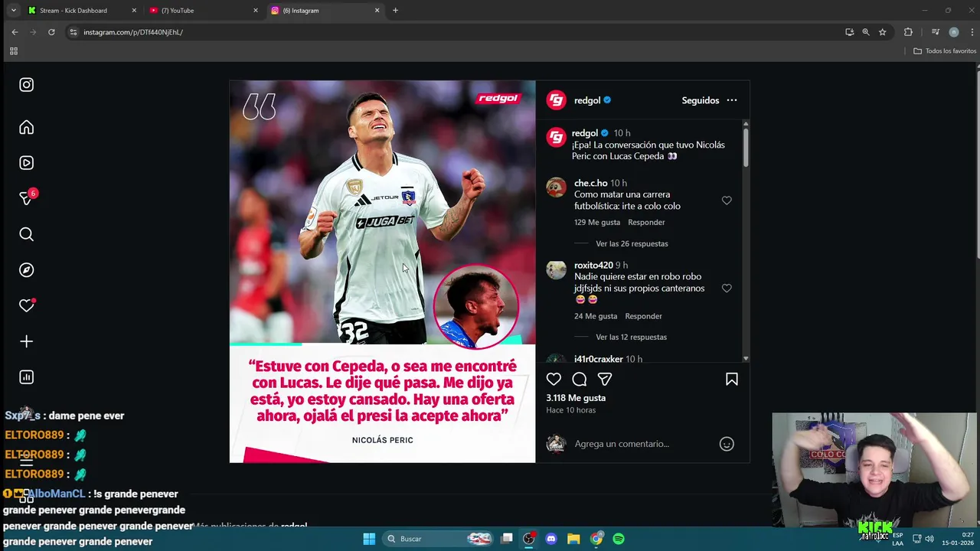Open the site info icon in address bar

[x=73, y=32]
